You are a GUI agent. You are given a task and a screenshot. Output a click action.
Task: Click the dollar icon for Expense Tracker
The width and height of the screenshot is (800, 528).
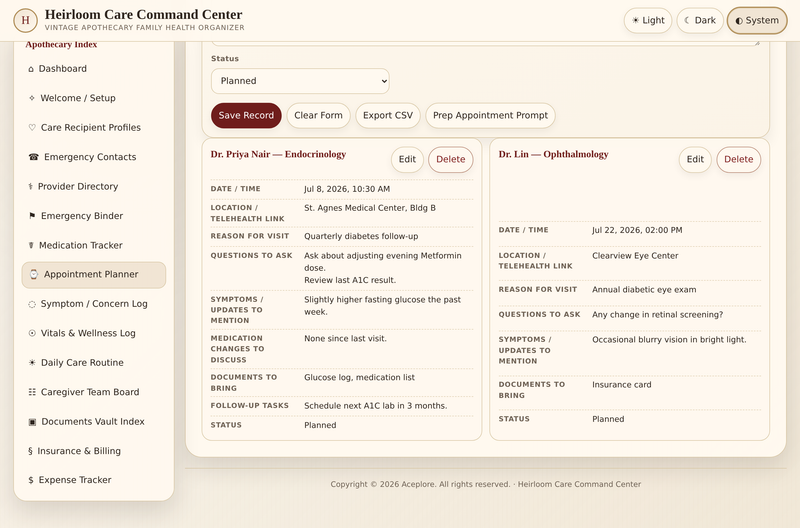point(31,480)
